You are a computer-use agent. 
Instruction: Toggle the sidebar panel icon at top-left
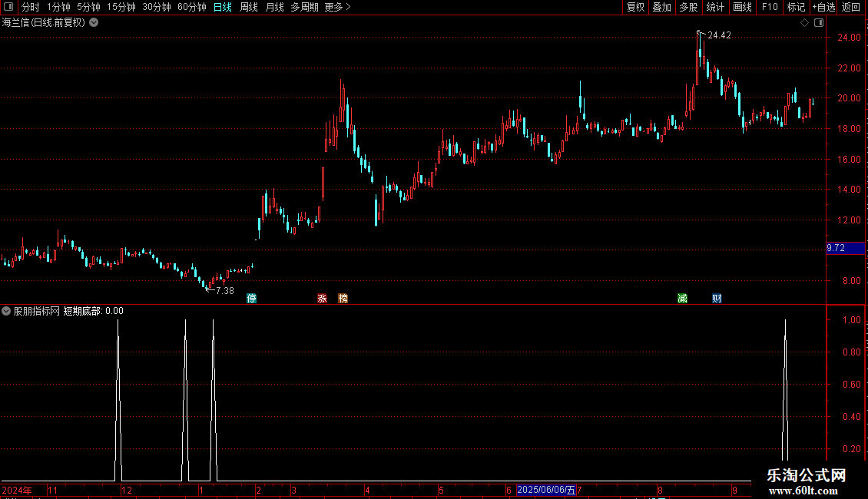click(8, 7)
